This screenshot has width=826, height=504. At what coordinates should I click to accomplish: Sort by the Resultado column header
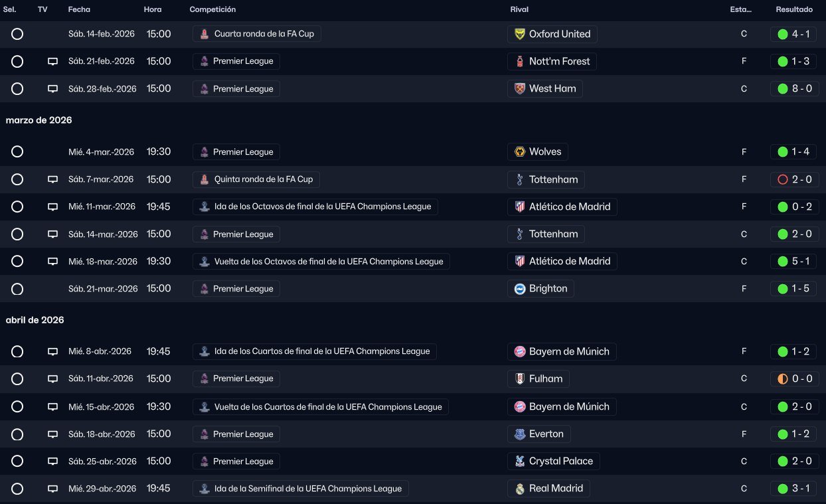click(x=794, y=10)
